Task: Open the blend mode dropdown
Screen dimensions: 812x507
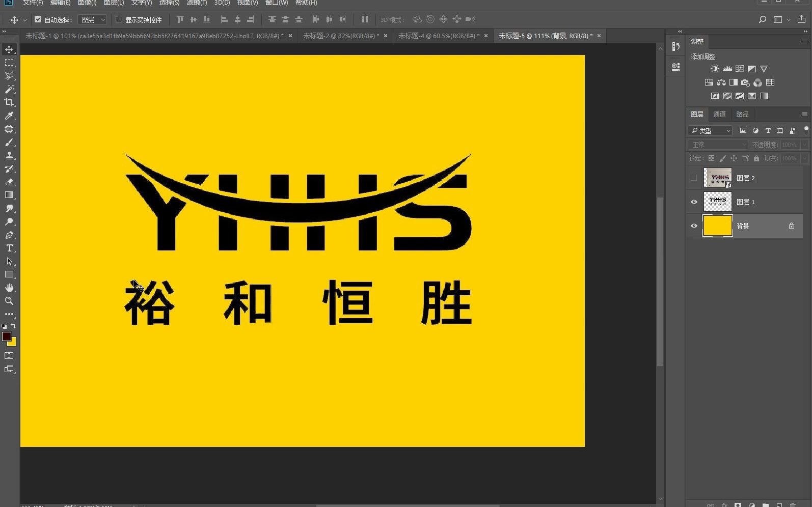Action: point(718,145)
